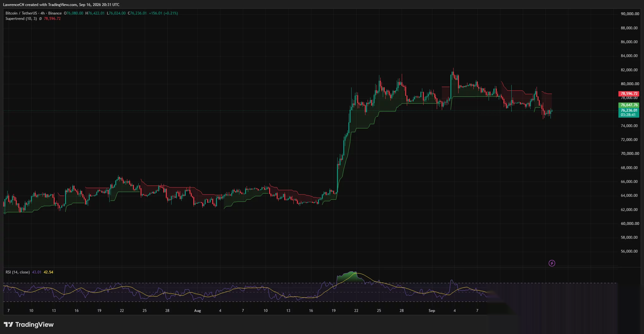Click the open value O76,080.00
Viewport: 644px width, 334px height.
[74, 13]
